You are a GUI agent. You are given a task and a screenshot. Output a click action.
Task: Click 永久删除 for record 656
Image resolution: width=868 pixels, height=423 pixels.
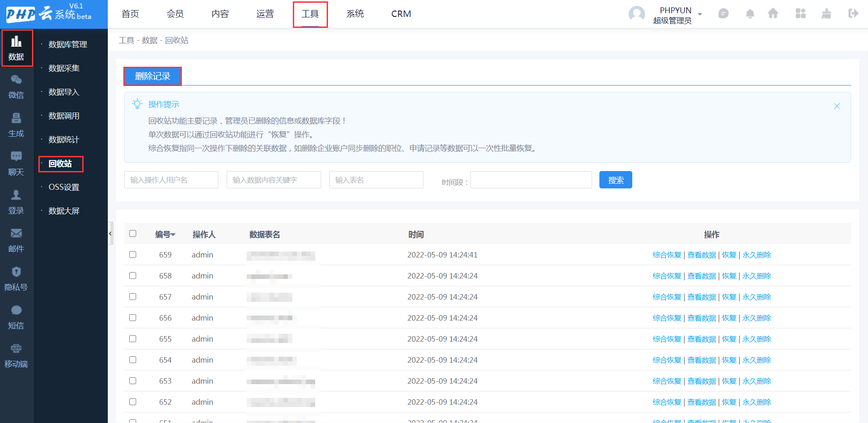click(x=757, y=318)
